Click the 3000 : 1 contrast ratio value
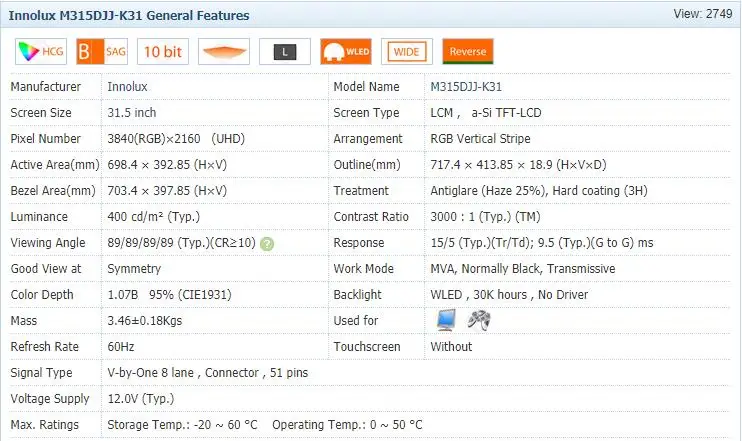This screenshot has height=441, width=742. [485, 217]
